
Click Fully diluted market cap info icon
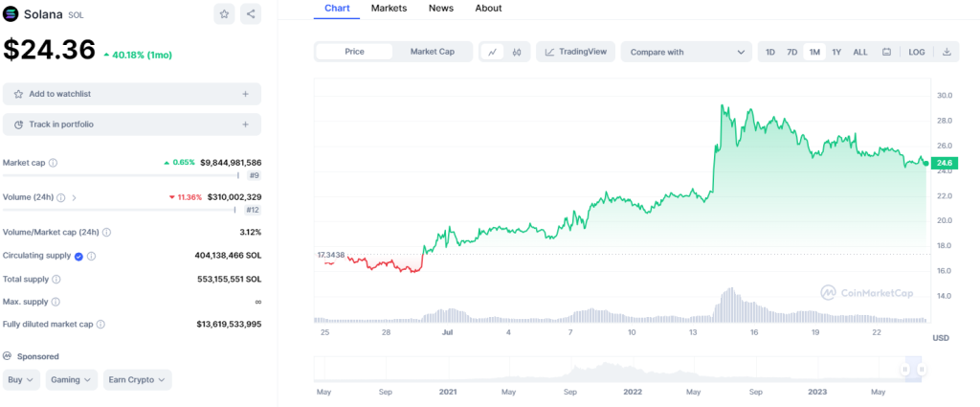pyautogui.click(x=100, y=325)
